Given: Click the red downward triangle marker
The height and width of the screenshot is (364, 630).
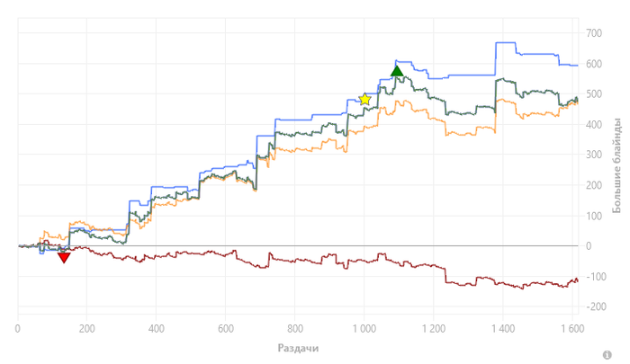Looking at the screenshot, I should [x=64, y=257].
